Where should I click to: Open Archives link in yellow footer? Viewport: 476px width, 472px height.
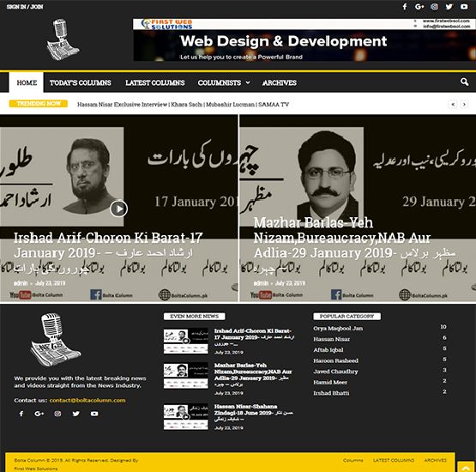[436, 460]
